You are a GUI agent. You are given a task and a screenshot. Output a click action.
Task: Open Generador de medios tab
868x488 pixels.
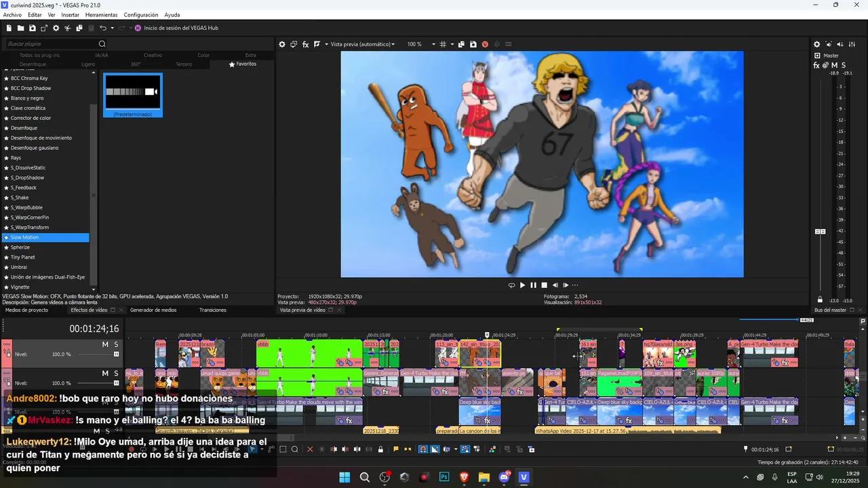pyautogui.click(x=153, y=310)
